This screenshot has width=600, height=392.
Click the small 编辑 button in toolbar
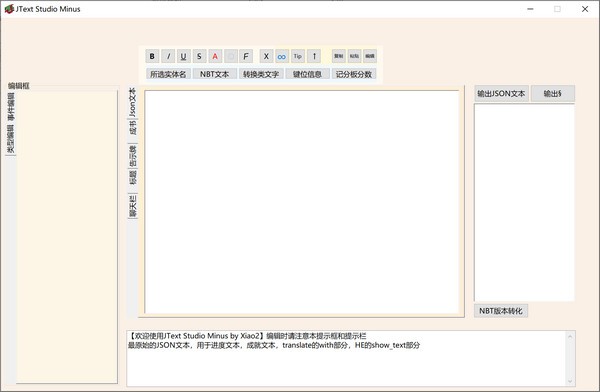(x=370, y=56)
